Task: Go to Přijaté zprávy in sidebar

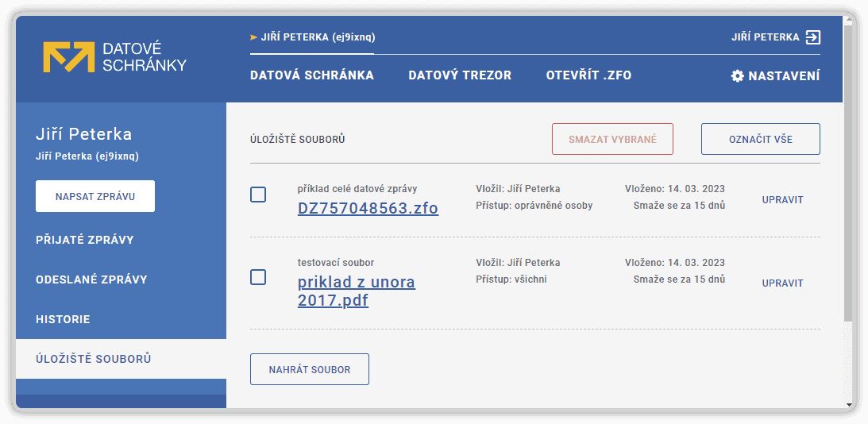Action: [x=85, y=240]
